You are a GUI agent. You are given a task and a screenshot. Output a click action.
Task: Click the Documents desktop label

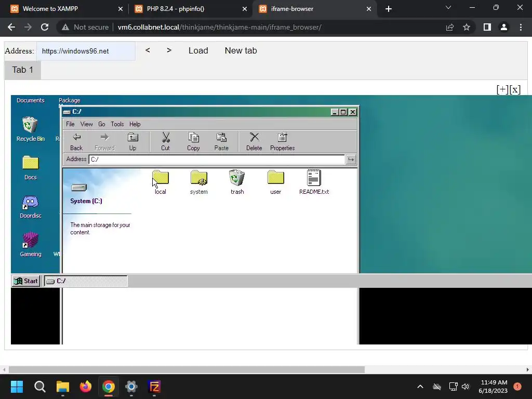pos(31,100)
